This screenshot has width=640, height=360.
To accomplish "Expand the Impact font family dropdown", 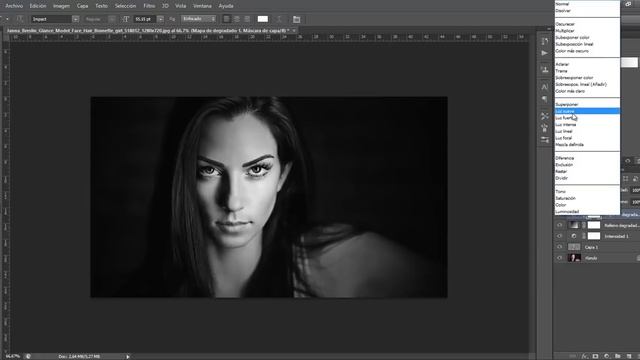I will click(x=76, y=19).
